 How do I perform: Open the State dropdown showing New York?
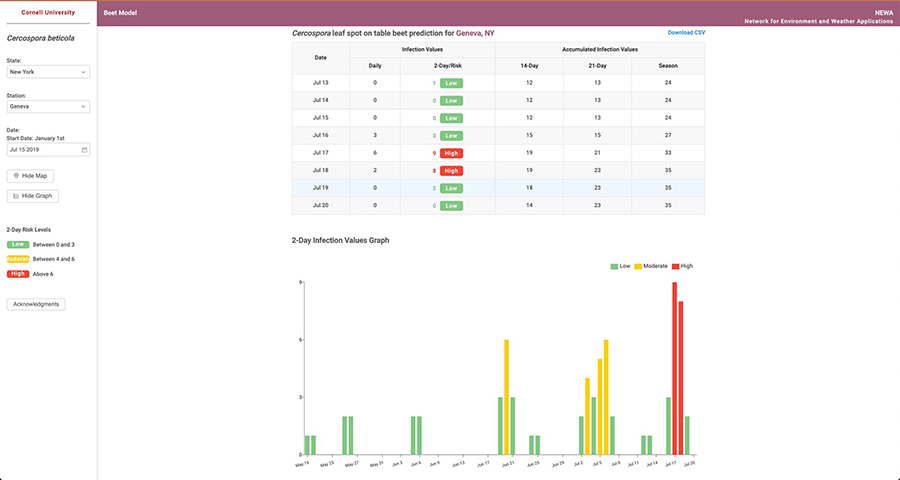coord(48,72)
